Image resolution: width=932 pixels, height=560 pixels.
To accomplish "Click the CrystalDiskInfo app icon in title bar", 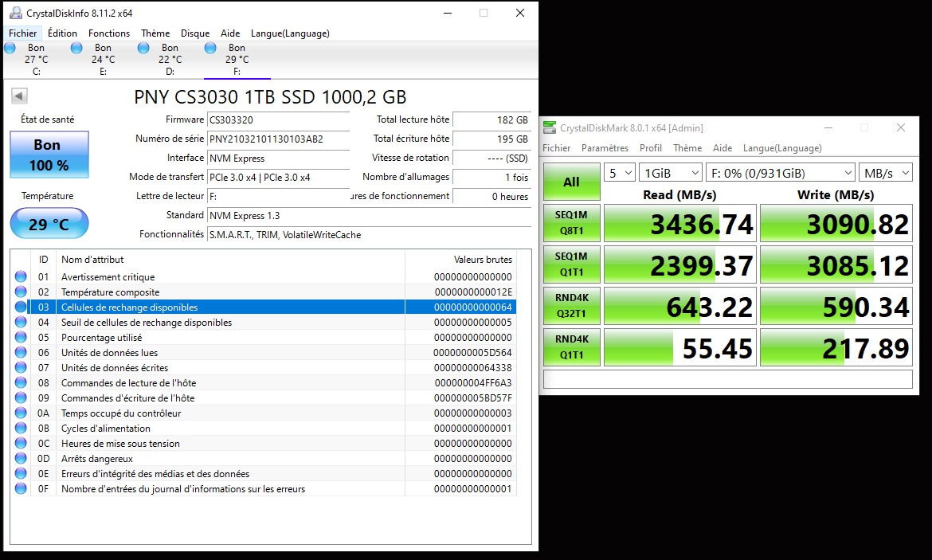I will (x=15, y=13).
